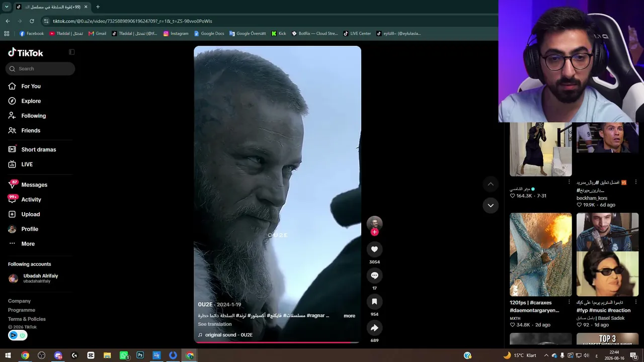The height and width of the screenshot is (362, 644).
Task: Open Chrome tab search dropdown
Action: tap(7, 7)
